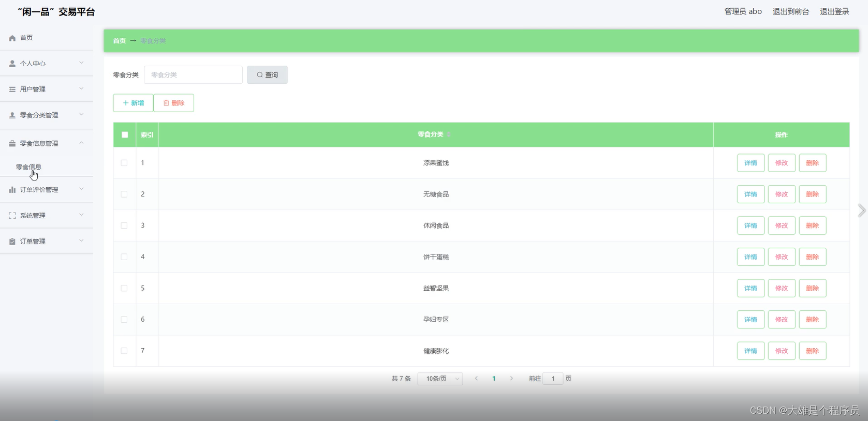Check the box for row 孕妇专区

(x=124, y=320)
